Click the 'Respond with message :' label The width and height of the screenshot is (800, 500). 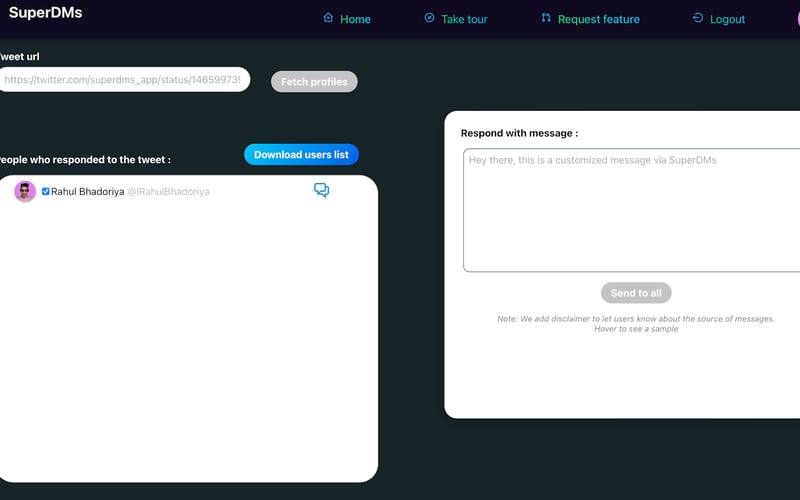519,133
